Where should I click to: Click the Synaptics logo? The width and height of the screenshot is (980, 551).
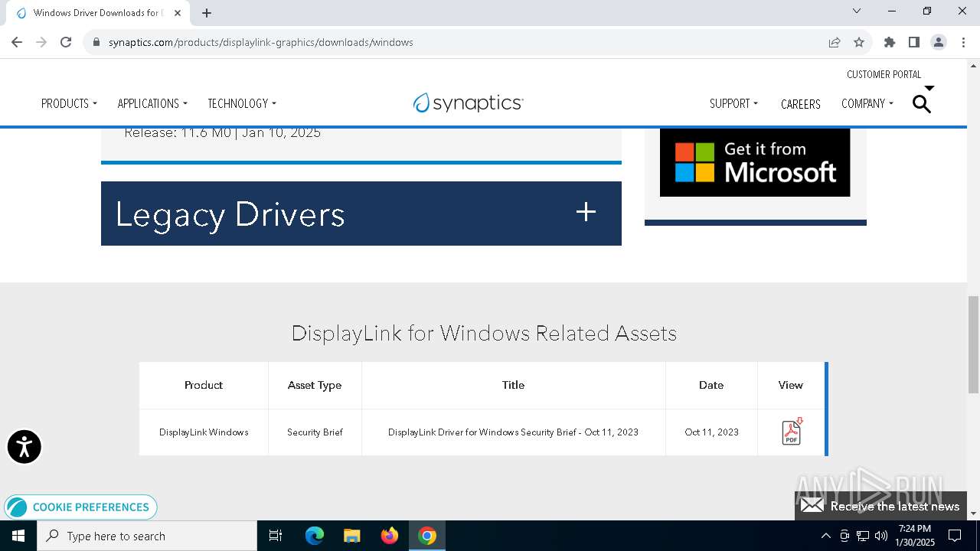pyautogui.click(x=468, y=103)
